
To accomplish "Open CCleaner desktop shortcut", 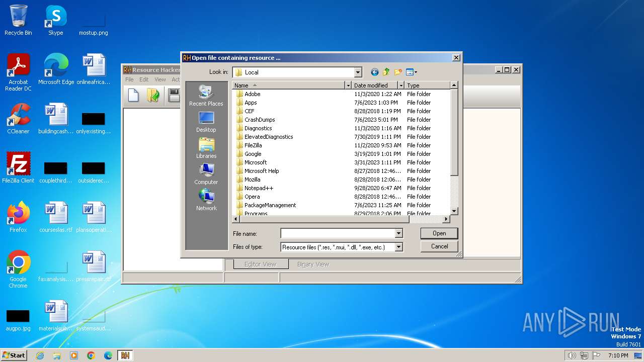I will coord(18,119).
